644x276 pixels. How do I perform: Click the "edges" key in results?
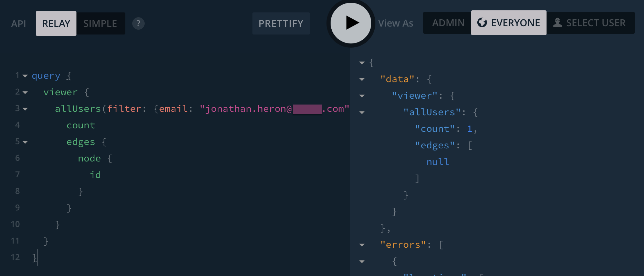click(x=435, y=145)
